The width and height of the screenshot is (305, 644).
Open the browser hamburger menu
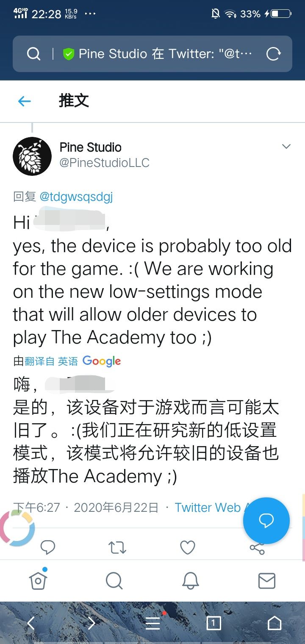tap(152, 623)
